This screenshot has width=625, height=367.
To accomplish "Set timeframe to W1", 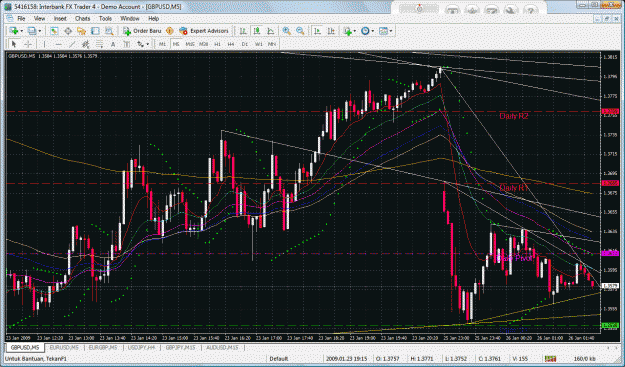I will pos(259,44).
